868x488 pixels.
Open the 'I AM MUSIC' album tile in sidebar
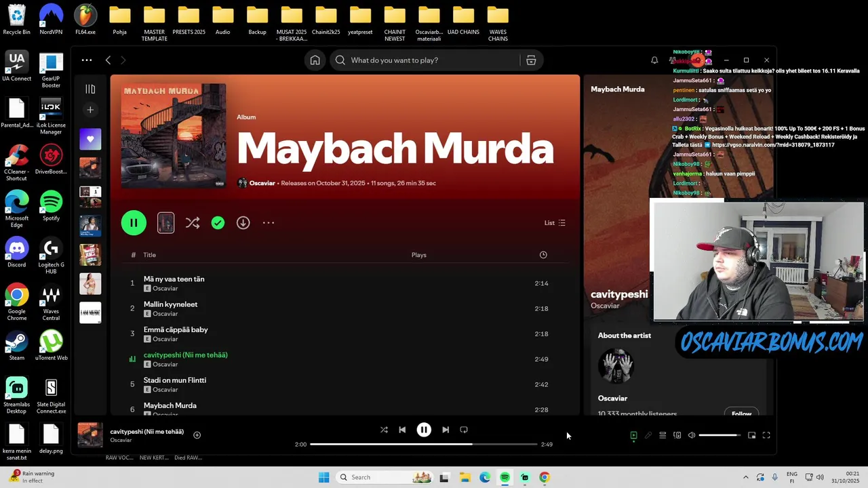click(90, 312)
